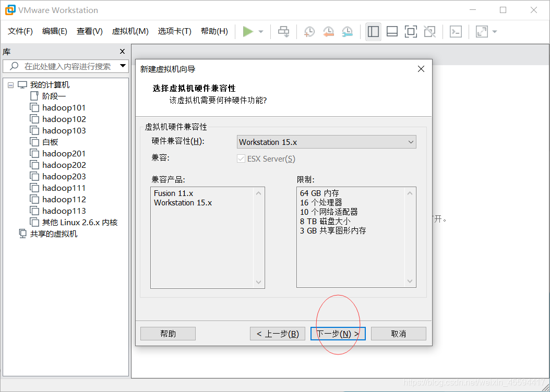Close the 库 library panel
550x392 pixels.
[123, 52]
